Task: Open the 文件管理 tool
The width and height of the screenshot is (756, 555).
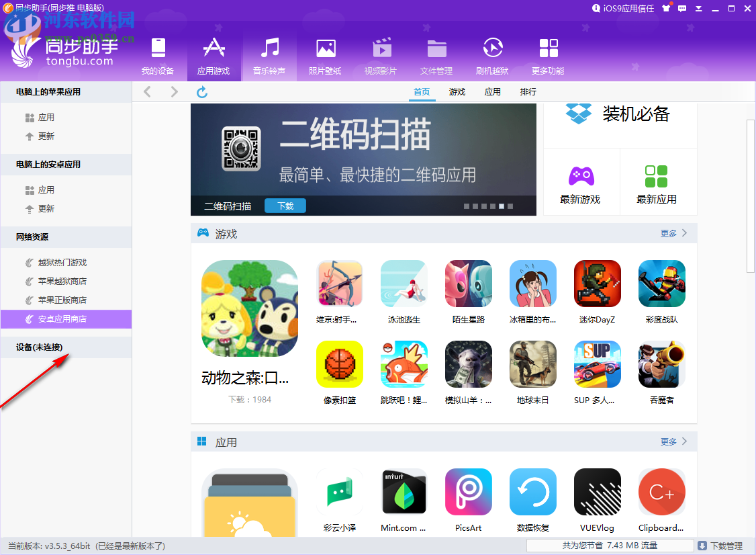Action: click(436, 55)
